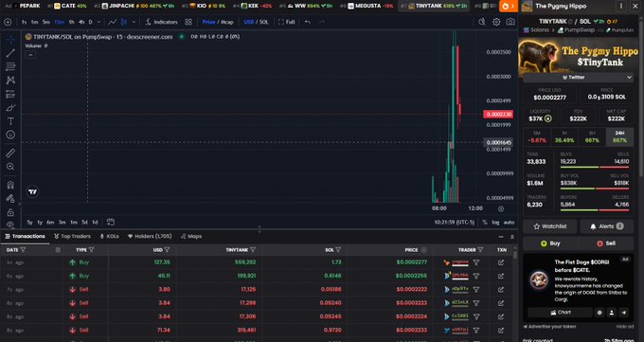Select the crosshair cursor tool

(10, 40)
